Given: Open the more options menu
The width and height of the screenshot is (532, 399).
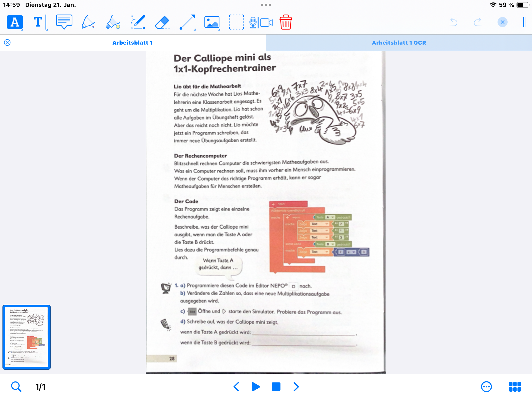Looking at the screenshot, I should point(486,387).
